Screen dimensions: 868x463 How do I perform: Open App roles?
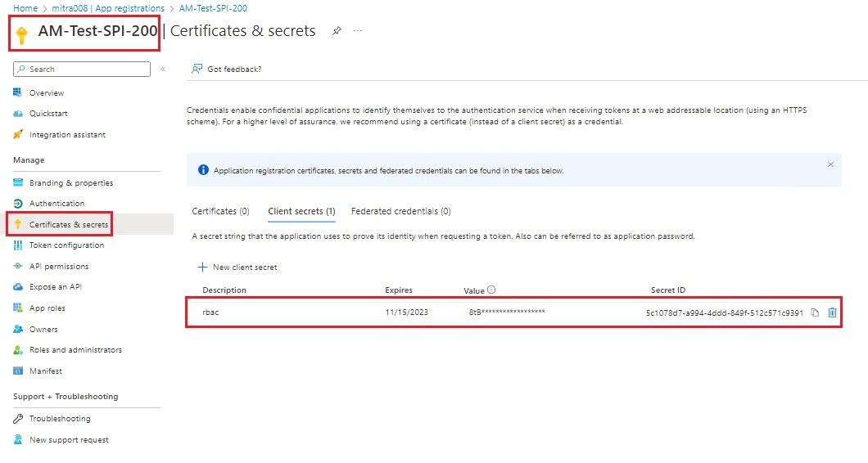click(x=47, y=308)
